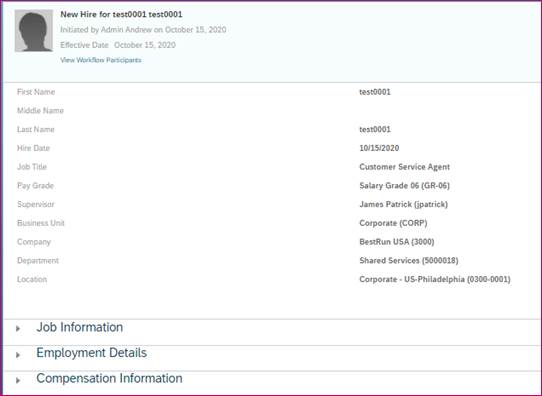The height and width of the screenshot is (396, 542).
Task: Click the First Name value test0001
Action: pyautogui.click(x=375, y=92)
